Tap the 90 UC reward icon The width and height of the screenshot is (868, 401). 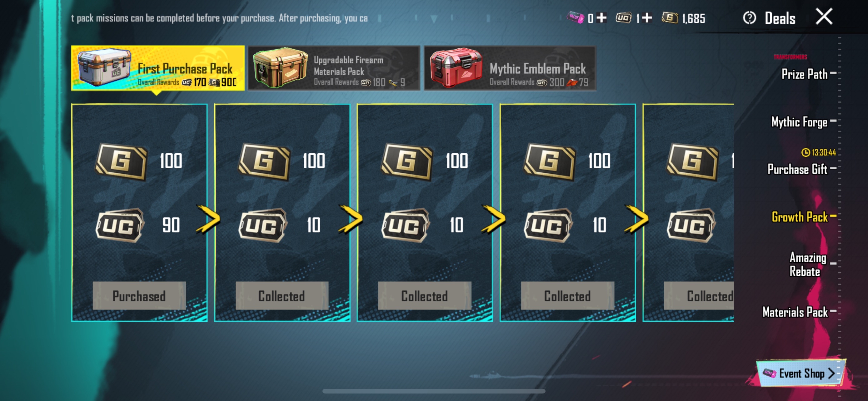click(x=120, y=225)
